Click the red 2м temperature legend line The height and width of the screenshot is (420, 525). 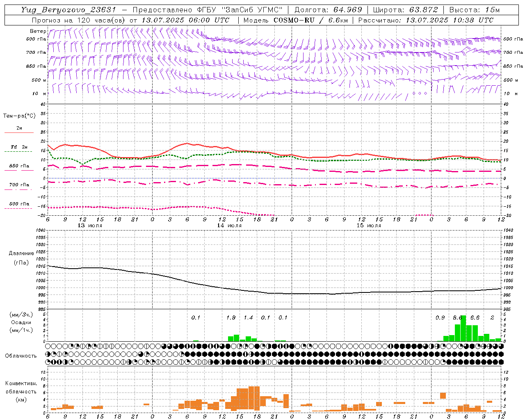point(19,132)
